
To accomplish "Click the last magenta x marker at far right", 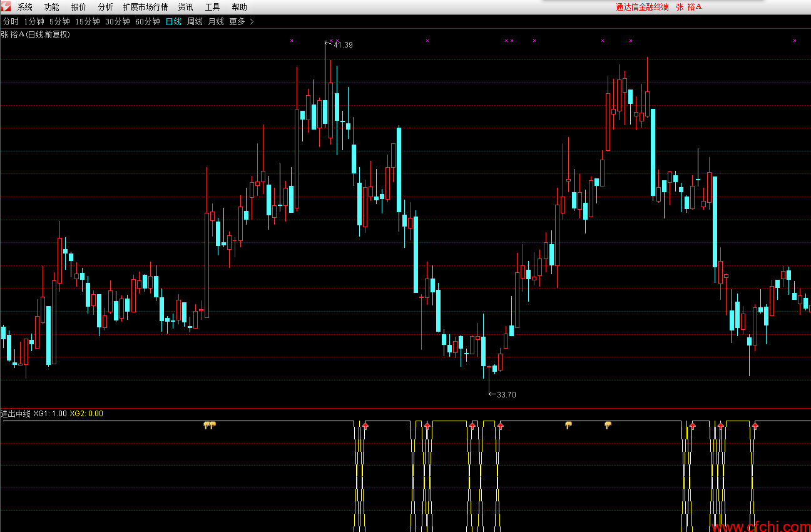I will pos(795,41).
